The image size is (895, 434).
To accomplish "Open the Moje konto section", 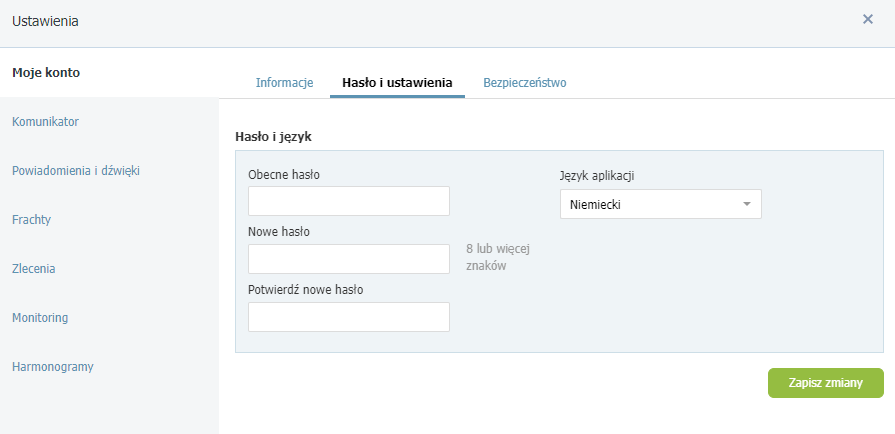I will 46,72.
